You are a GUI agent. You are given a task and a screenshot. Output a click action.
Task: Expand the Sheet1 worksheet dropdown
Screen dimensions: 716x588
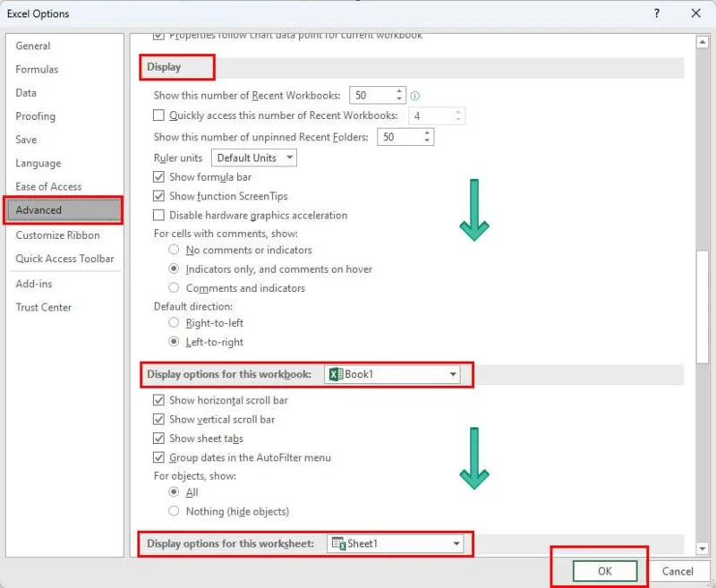(456, 543)
